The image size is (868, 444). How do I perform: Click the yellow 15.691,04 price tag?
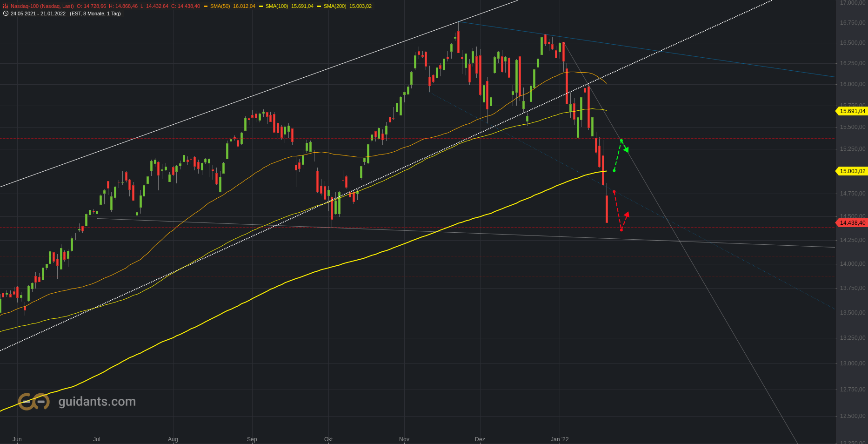click(852, 111)
